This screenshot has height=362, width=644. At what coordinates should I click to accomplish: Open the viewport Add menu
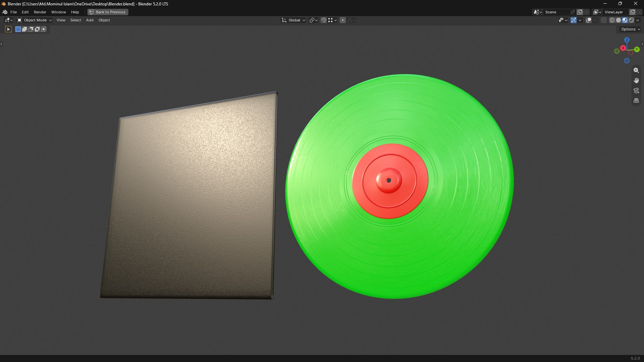pyautogui.click(x=90, y=20)
